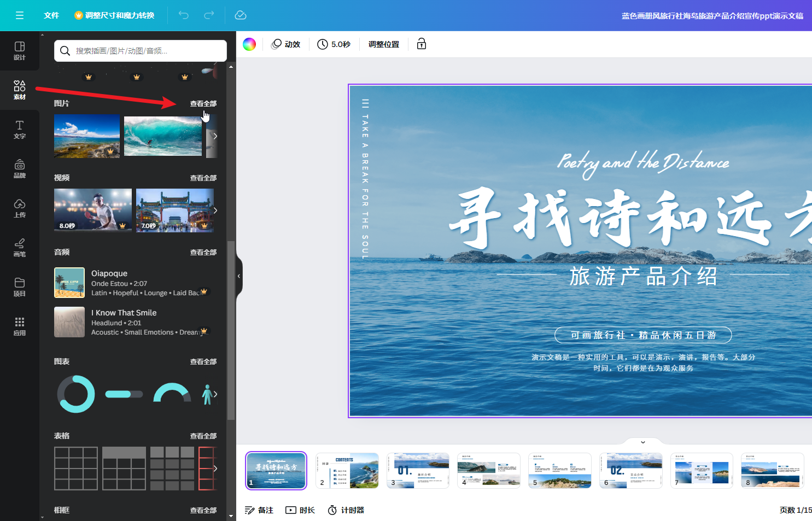The image size is (812, 521).
Task: Select the surfing wave photo thumbnail
Action: 163,136
